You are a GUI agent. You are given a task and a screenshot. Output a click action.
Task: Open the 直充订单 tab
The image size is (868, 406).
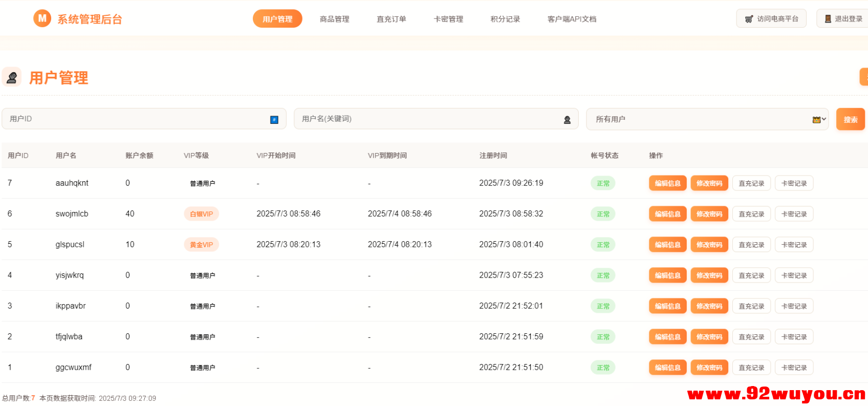point(391,19)
